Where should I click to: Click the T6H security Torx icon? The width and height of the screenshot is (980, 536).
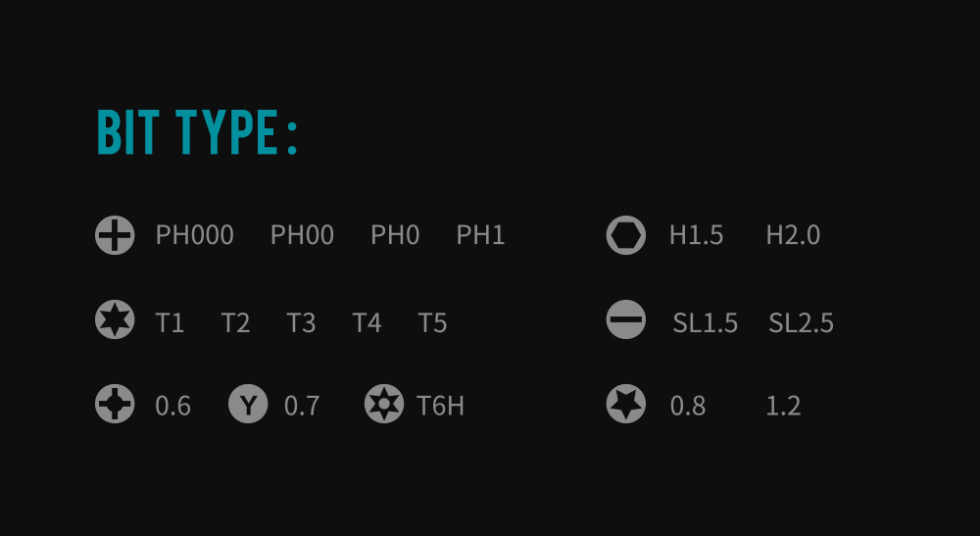(383, 405)
